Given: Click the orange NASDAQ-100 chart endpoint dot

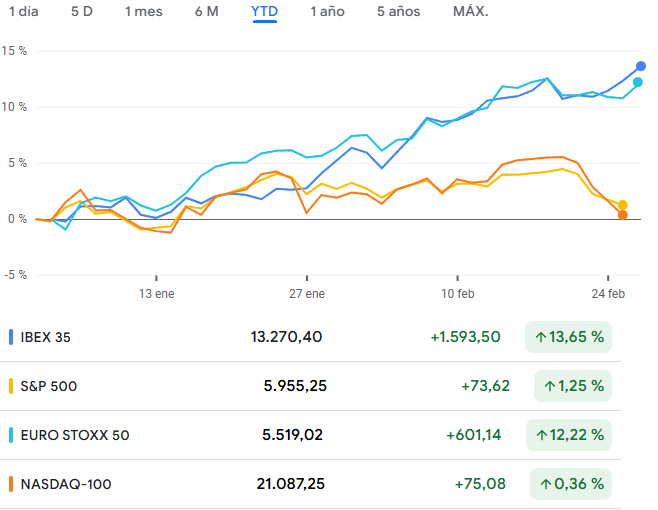Looking at the screenshot, I should (623, 215).
